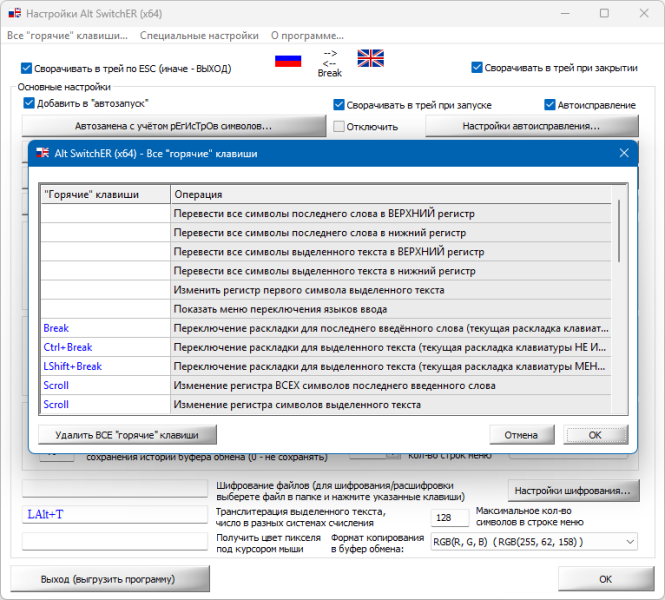Select row 'Изменение регистра ВСЕХ символов последнего введенного слова'
Screen dimensions: 665x600
[x=326, y=385]
